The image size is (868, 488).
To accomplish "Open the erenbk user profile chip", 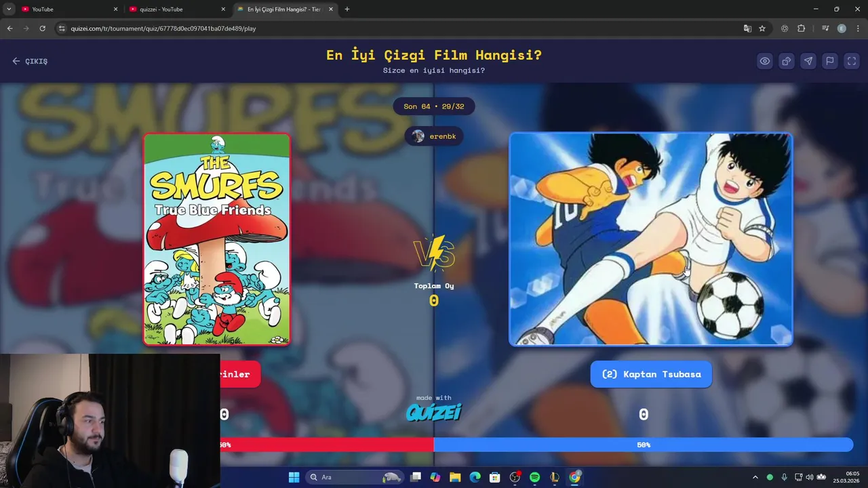I will pyautogui.click(x=434, y=136).
